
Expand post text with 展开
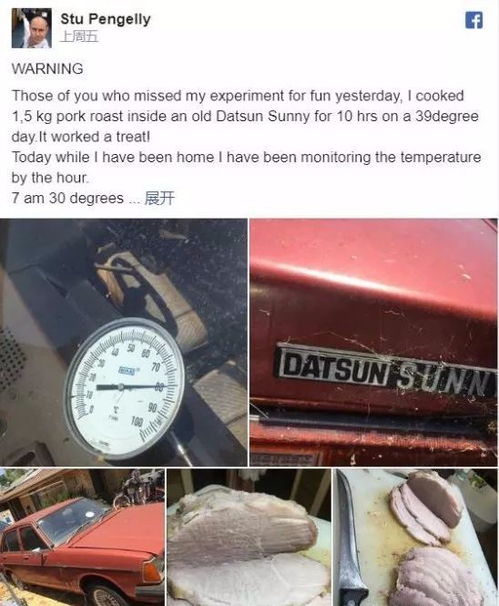[159, 198]
